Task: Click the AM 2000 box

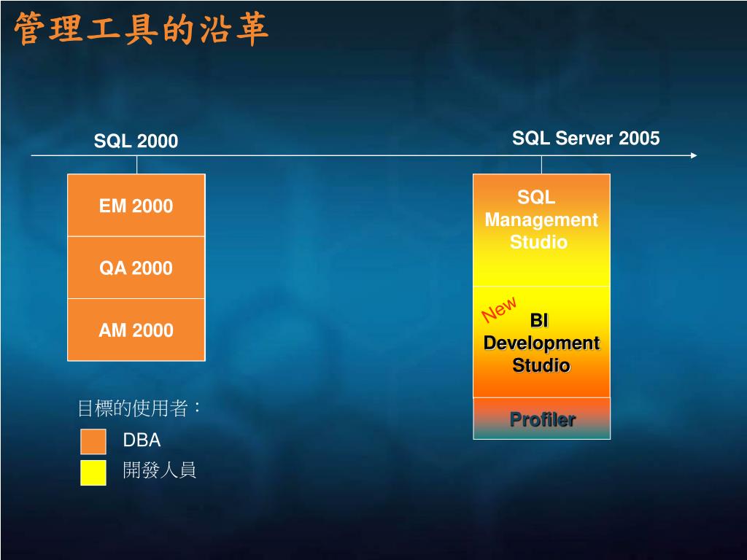Action: 136,330
